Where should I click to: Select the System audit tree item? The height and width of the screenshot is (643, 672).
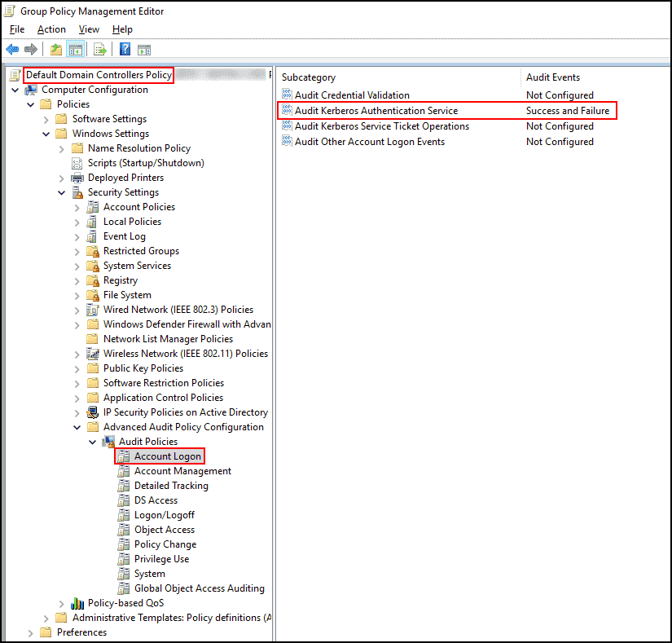[149, 574]
